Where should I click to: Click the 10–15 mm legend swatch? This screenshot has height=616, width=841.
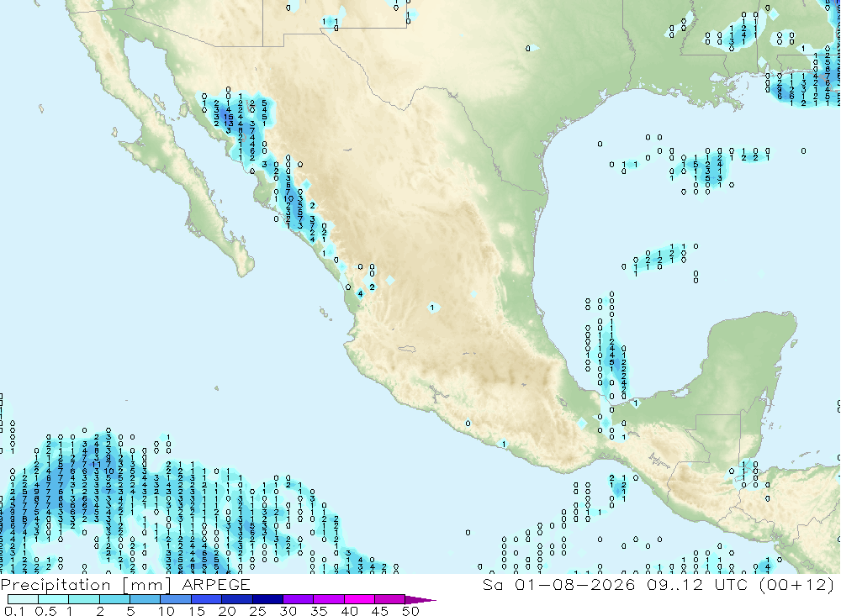(176, 599)
